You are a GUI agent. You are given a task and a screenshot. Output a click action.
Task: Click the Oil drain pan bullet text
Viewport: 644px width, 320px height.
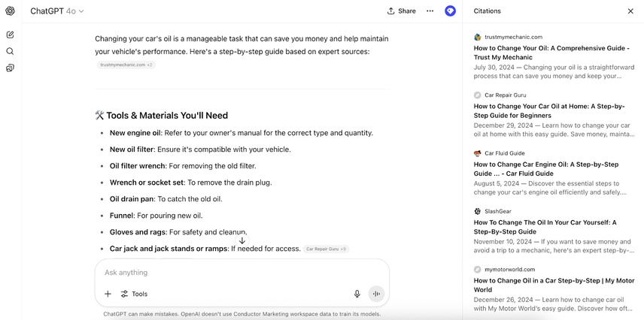[x=166, y=199]
